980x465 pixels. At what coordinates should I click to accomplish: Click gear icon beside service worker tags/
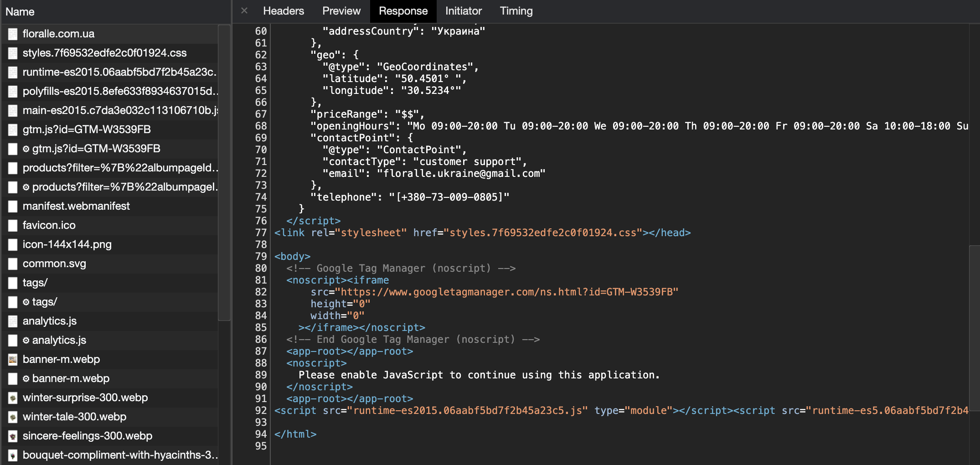[x=26, y=302]
